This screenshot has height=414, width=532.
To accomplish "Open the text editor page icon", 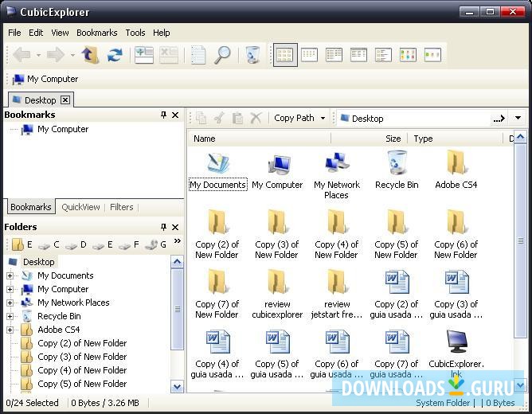I will pyautogui.click(x=198, y=55).
